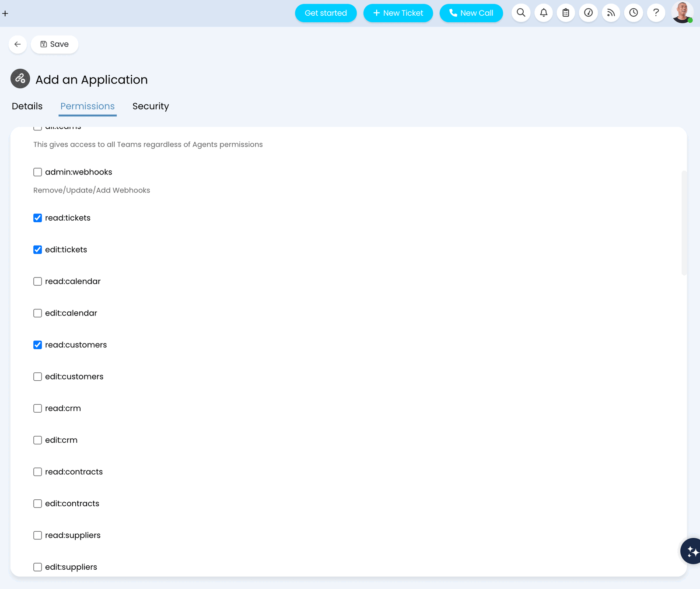Open the feed (RSS) icon
The width and height of the screenshot is (700, 589).
[611, 13]
